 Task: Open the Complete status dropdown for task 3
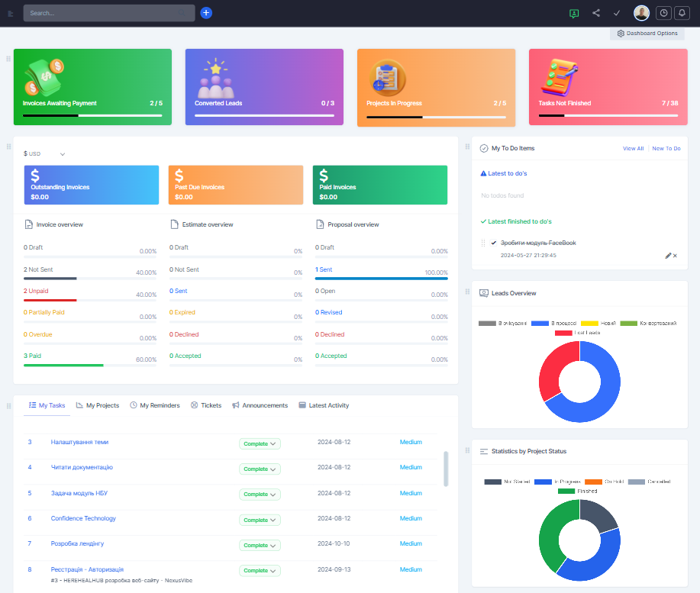(x=260, y=443)
